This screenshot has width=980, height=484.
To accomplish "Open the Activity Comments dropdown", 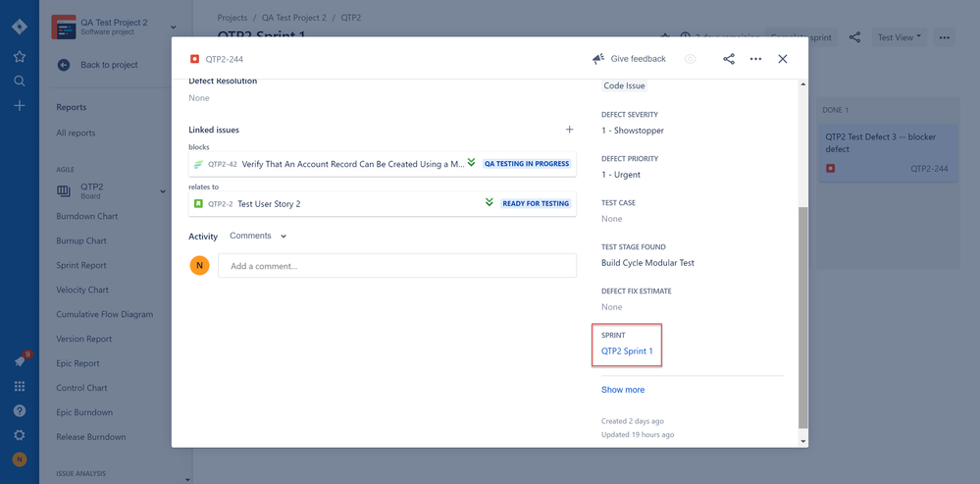I will [258, 236].
